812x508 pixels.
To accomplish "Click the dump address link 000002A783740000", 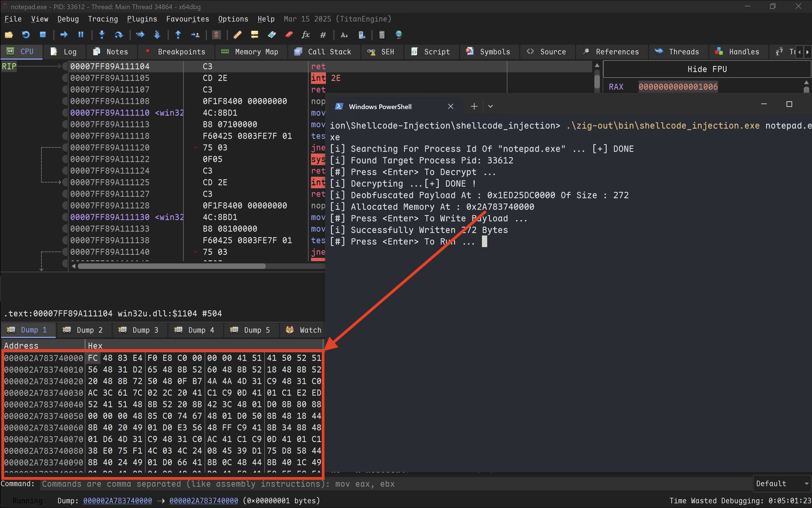I will click(x=117, y=501).
